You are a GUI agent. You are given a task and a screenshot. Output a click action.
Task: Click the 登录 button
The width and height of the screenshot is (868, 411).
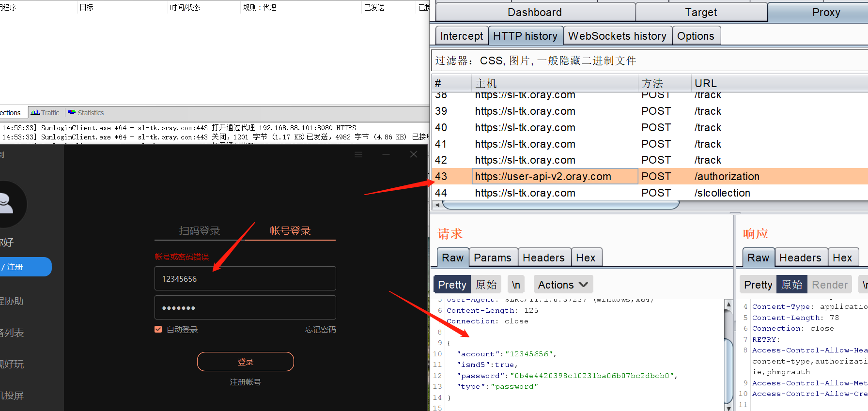(x=245, y=362)
